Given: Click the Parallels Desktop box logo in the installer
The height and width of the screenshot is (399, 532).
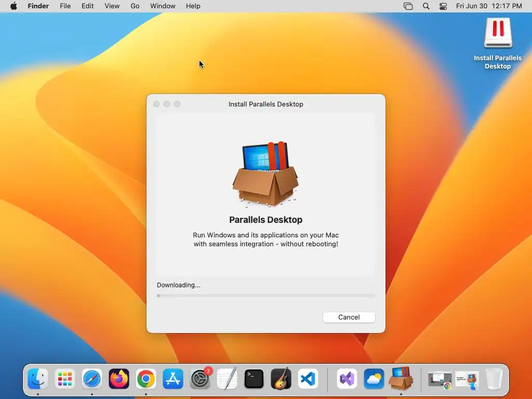Looking at the screenshot, I should [265, 175].
